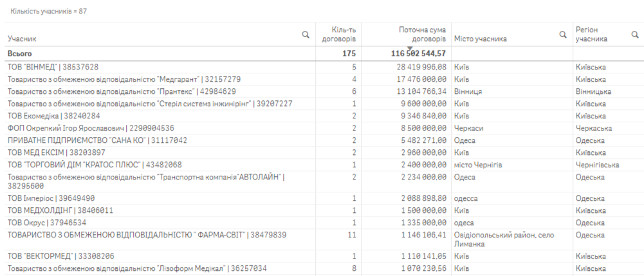The height and width of the screenshot is (276, 644).
Task: Click amount 9 346 840,00
Action: pos(424,116)
